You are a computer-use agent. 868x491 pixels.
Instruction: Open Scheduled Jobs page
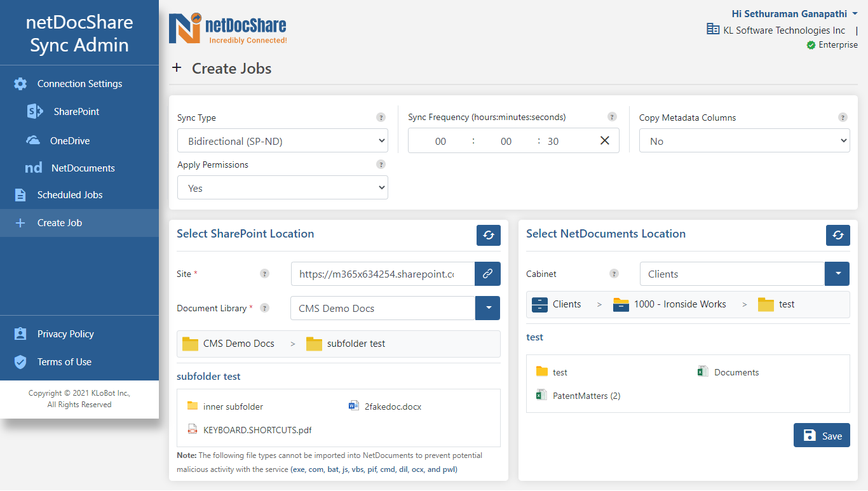coord(79,195)
